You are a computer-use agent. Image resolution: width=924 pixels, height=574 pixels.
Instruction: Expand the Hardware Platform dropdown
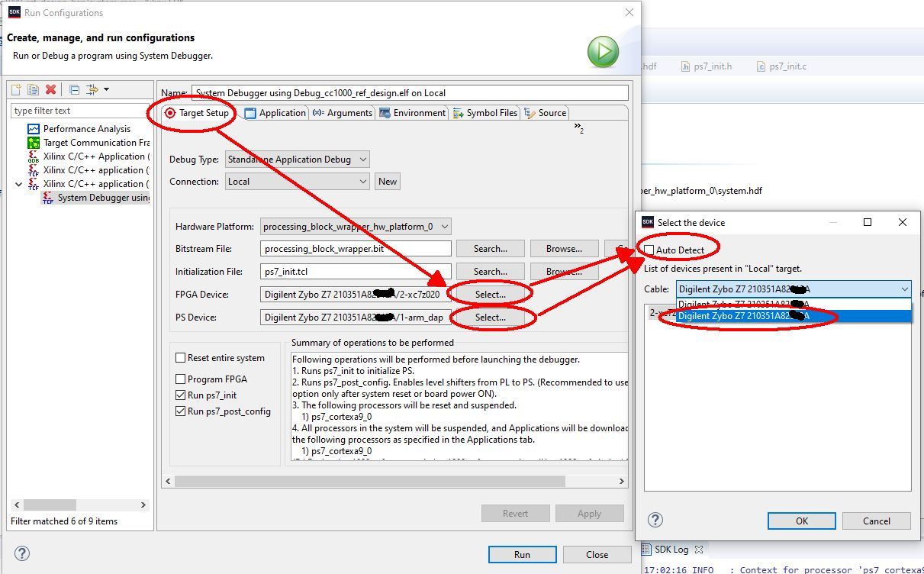click(x=356, y=227)
